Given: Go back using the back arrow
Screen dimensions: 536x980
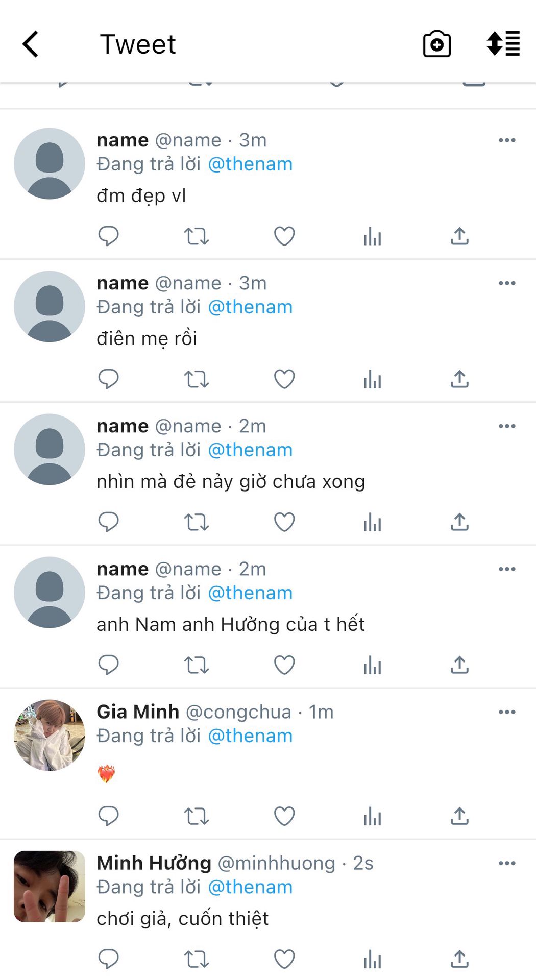Looking at the screenshot, I should [31, 44].
